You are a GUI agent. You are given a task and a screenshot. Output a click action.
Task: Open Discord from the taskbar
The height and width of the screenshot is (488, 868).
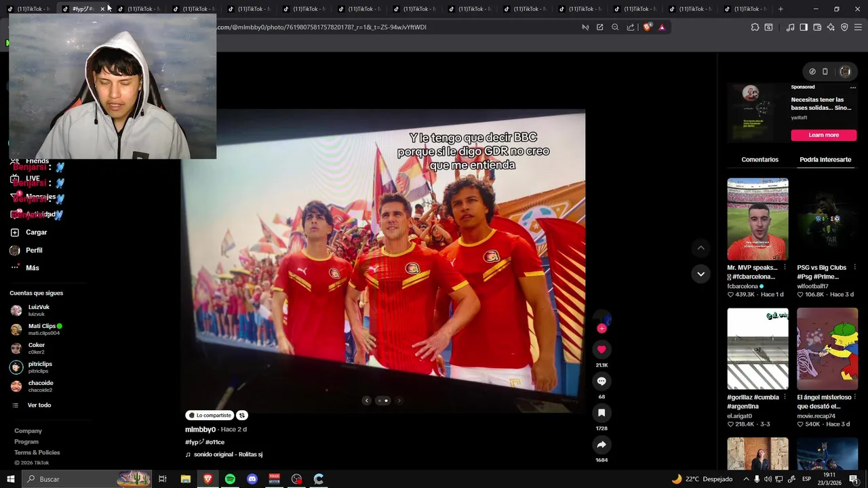(x=252, y=479)
